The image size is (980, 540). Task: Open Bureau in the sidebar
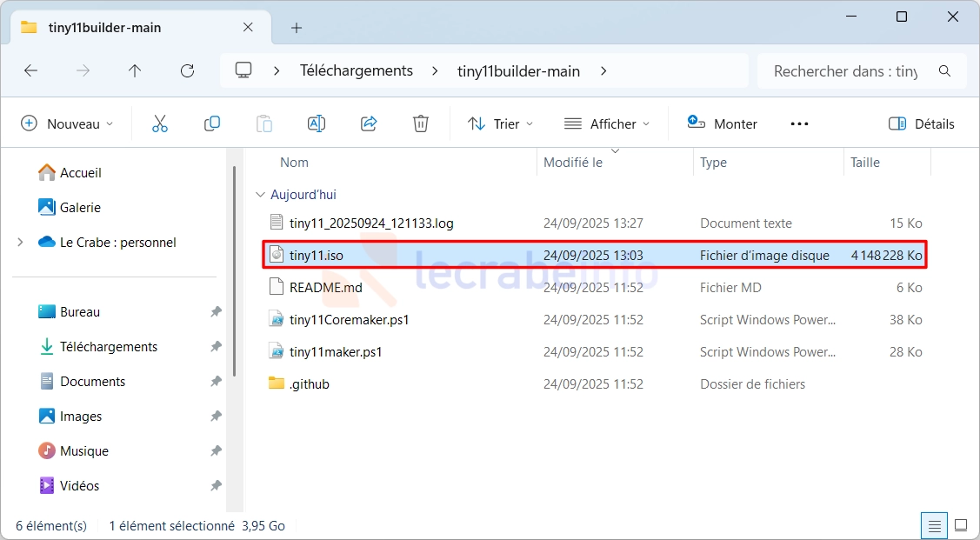tap(70, 311)
